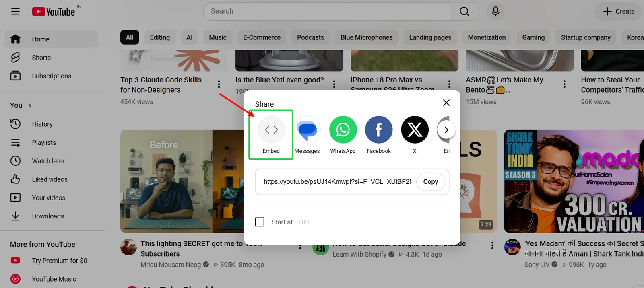Expand the You section
This screenshot has width=644, height=288.
(x=21, y=105)
